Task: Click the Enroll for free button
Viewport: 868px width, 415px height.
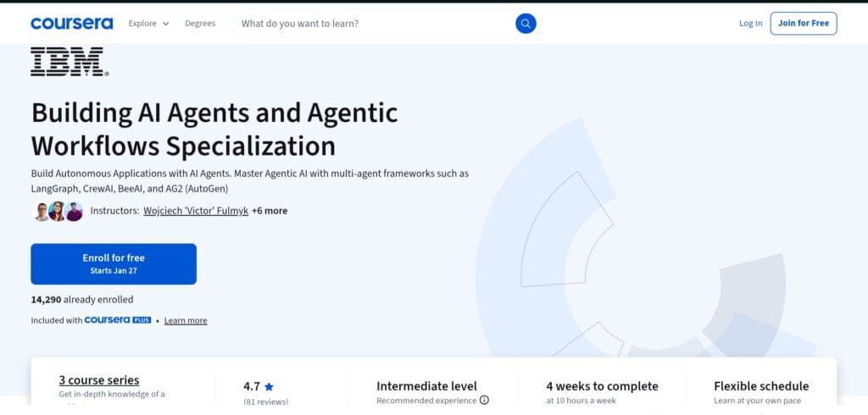Action: (x=114, y=264)
